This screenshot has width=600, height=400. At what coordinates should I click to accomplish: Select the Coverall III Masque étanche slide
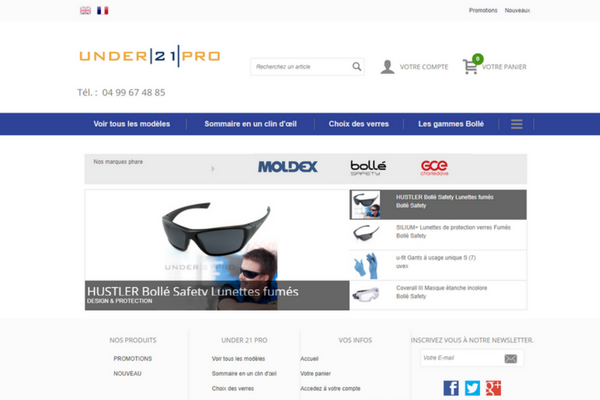pos(438,295)
